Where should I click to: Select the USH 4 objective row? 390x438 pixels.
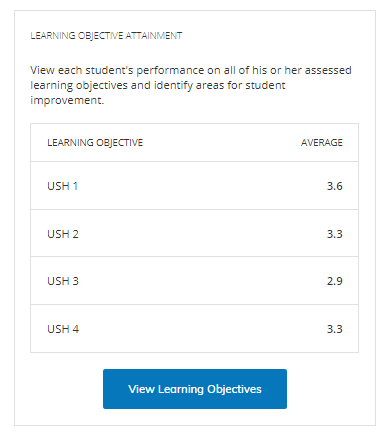coord(195,329)
